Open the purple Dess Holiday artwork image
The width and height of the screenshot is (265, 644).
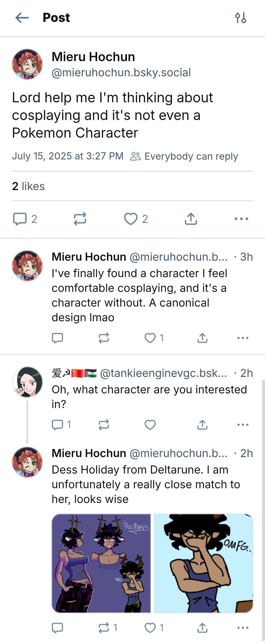[101, 563]
